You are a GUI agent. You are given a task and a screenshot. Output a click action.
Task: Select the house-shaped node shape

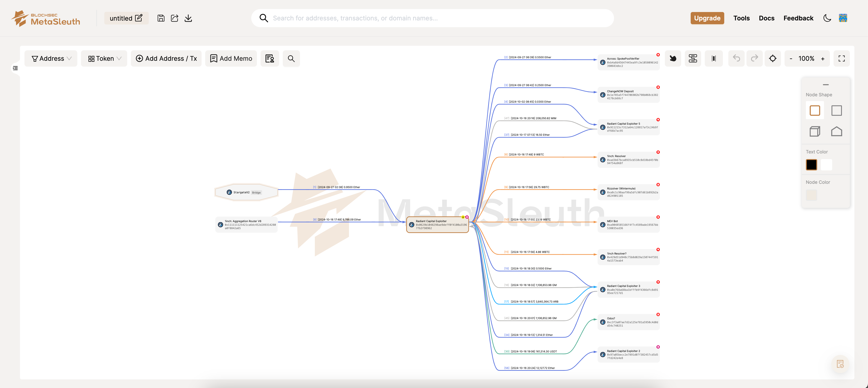836,131
